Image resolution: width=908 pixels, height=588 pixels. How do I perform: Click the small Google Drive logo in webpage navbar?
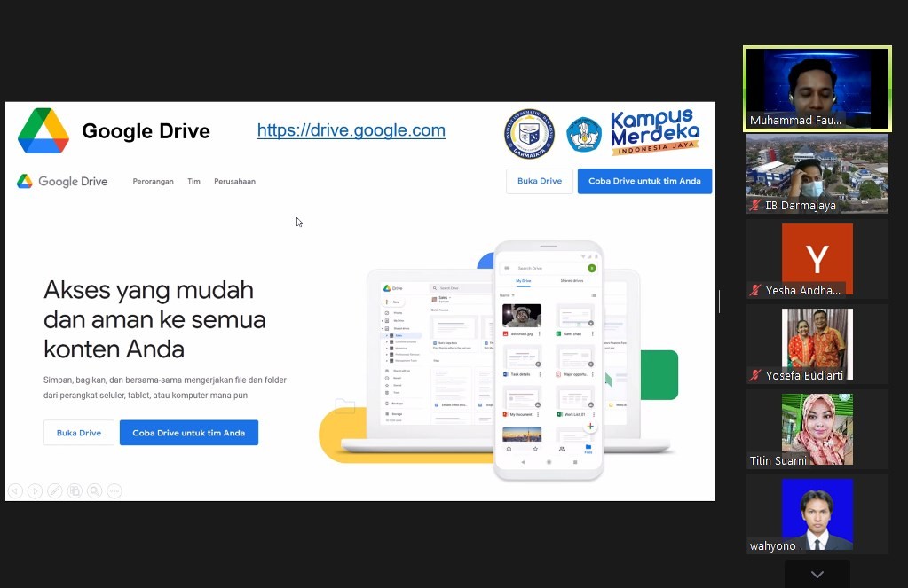tap(25, 181)
